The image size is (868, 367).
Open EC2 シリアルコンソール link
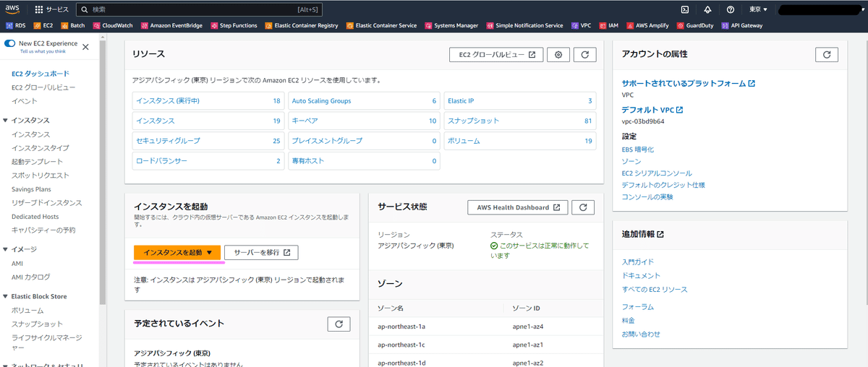[657, 173]
